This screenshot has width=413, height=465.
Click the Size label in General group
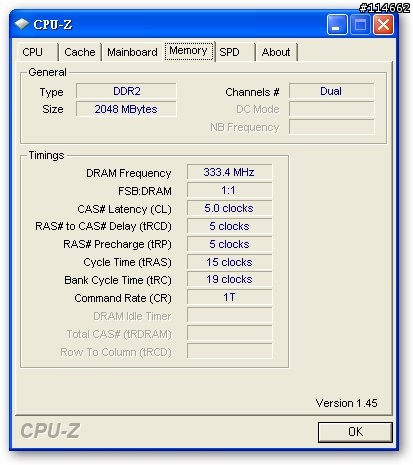click(53, 109)
